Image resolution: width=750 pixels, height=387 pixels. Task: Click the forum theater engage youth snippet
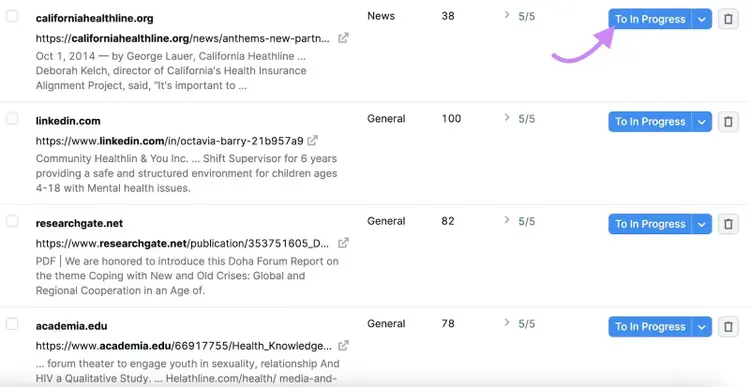(188, 371)
